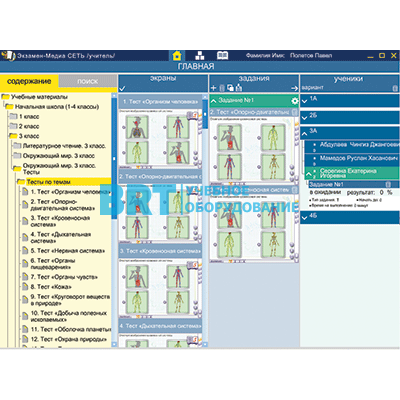Click the вариант label in Ученики
Image resolution: width=400 pixels, height=400 pixels.
(x=312, y=88)
